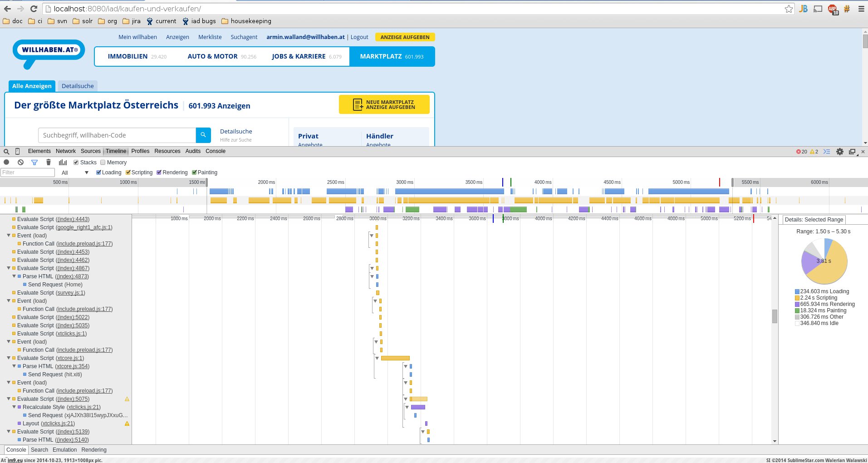The width and height of the screenshot is (868, 463).
Task: Switch to the frames bar-chart view icon
Action: coord(63,162)
